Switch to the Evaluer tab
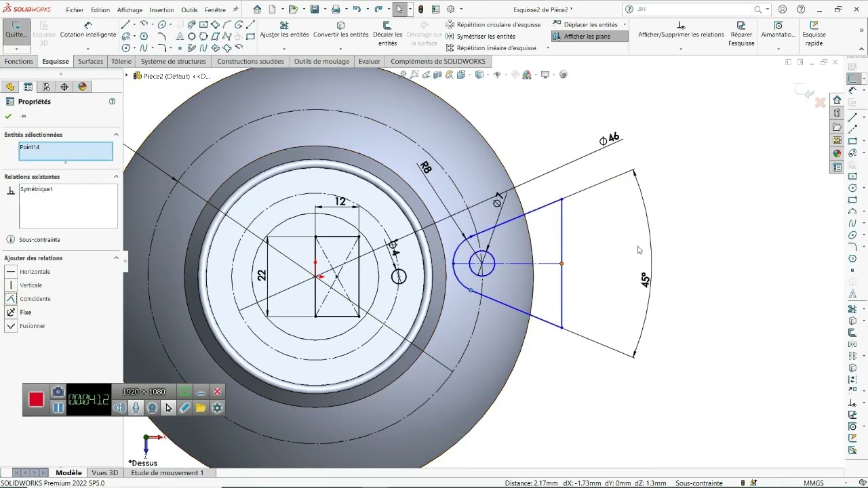Screen dimensions: 868x488 pos(369,61)
